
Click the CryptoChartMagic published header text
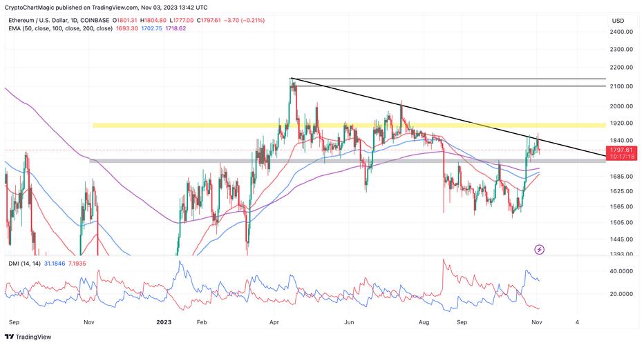pyautogui.click(x=106, y=8)
